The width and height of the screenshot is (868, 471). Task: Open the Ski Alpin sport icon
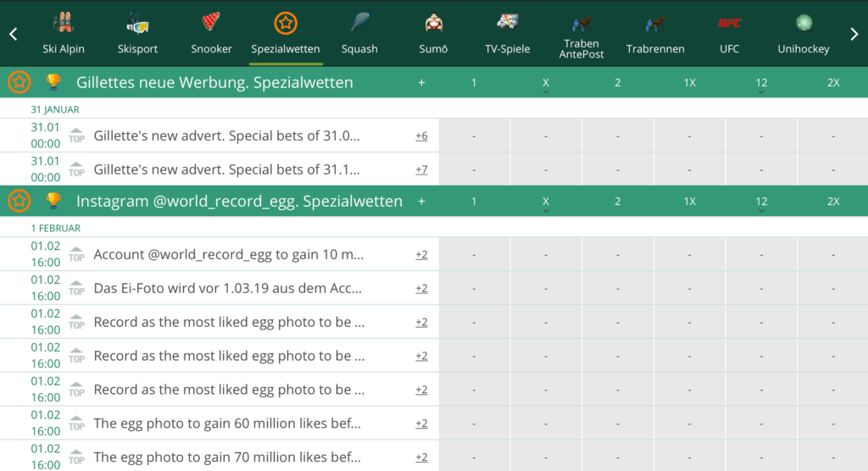pyautogui.click(x=64, y=23)
